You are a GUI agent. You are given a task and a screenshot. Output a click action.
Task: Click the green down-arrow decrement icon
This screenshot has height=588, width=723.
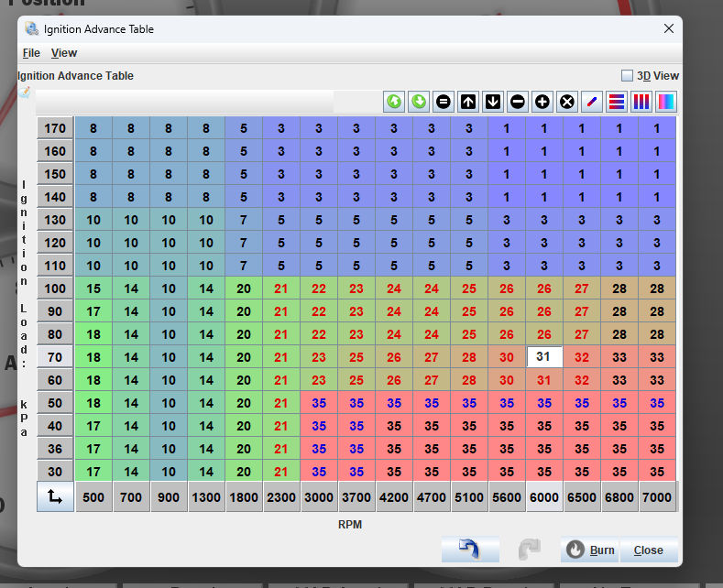click(x=419, y=102)
